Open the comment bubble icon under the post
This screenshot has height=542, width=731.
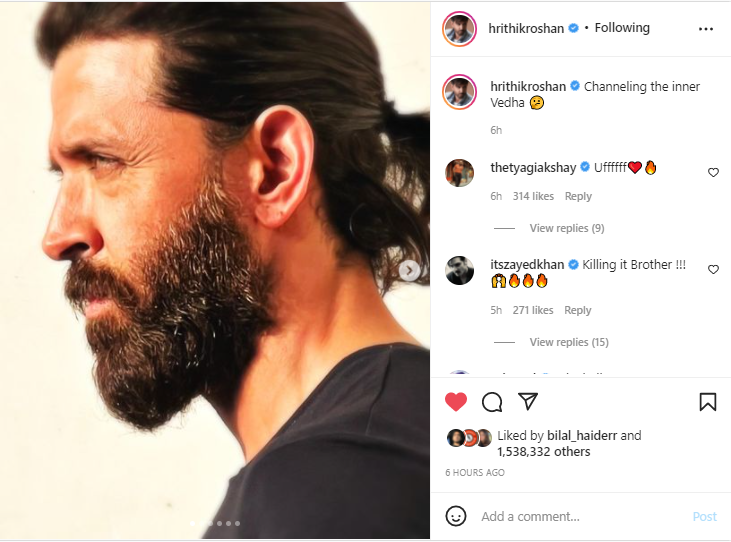(x=492, y=402)
